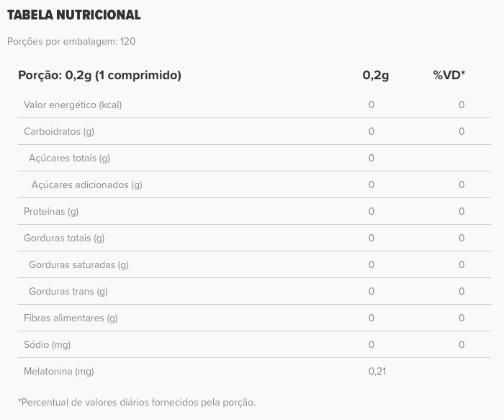This screenshot has height=420, width=504.
Task: Select the 'Gorduras saturadas (g)' label
Action: 78,264
